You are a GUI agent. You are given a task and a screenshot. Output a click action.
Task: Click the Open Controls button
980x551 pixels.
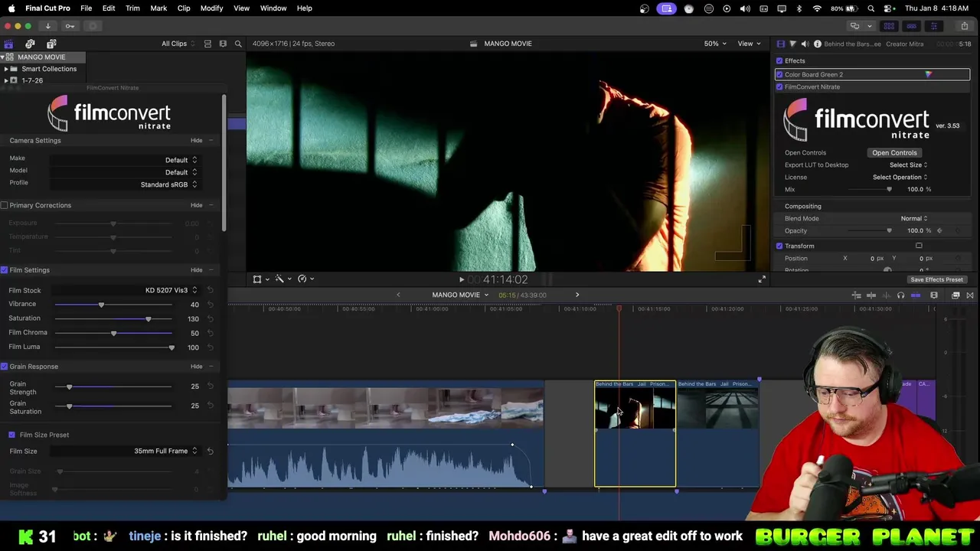894,152
